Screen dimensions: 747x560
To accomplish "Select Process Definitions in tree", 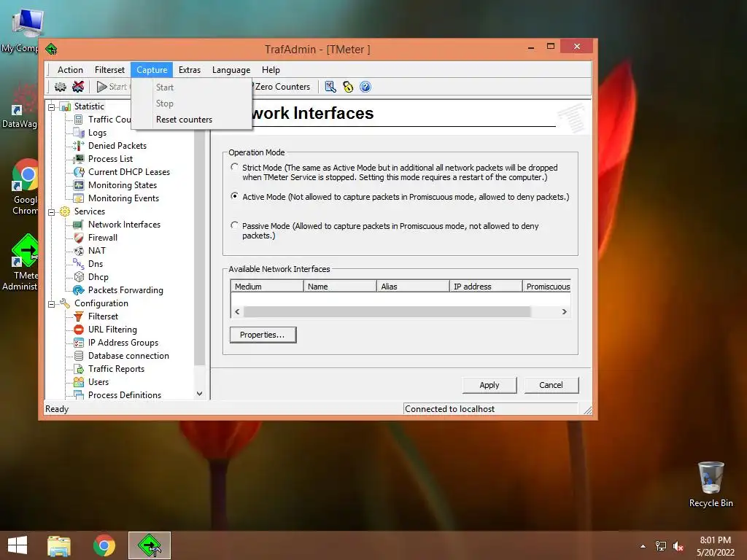I will [x=124, y=395].
